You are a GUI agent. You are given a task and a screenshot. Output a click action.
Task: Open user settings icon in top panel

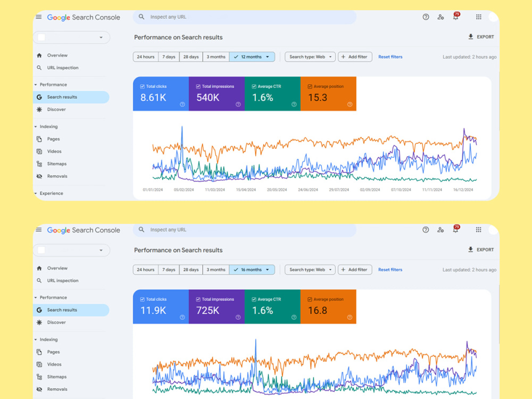click(440, 17)
